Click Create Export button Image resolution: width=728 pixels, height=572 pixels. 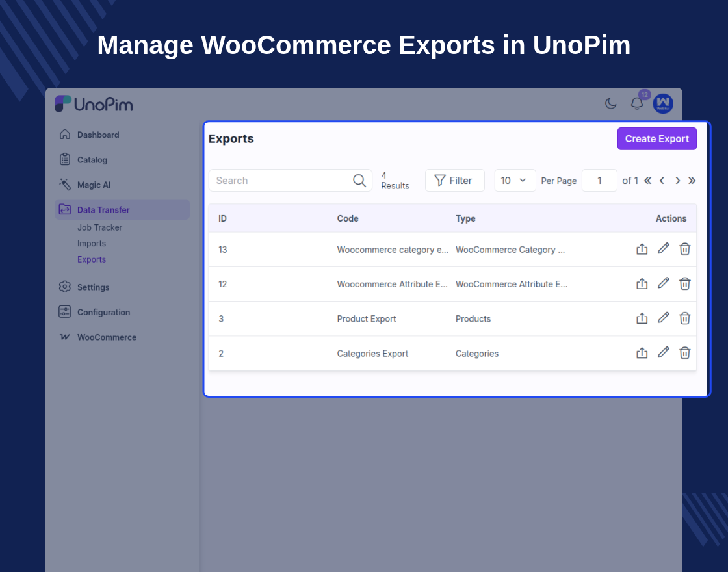pyautogui.click(x=657, y=139)
